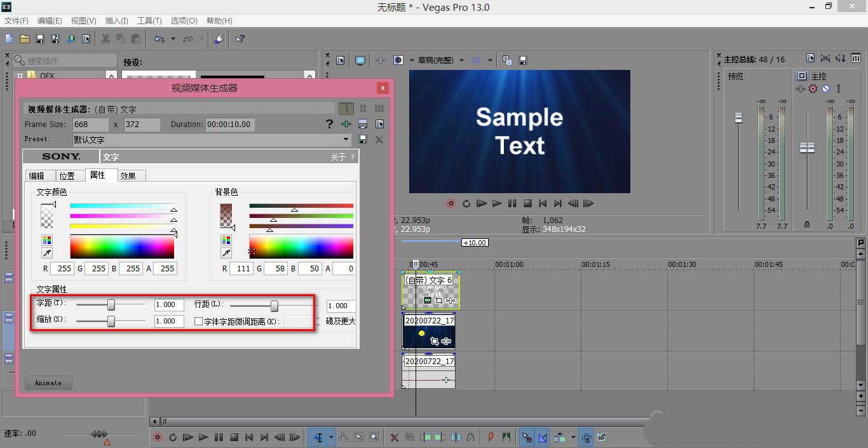This screenshot has width=868, height=448.
Task: Click the blue mute circle on master bus
Action: [x=825, y=89]
